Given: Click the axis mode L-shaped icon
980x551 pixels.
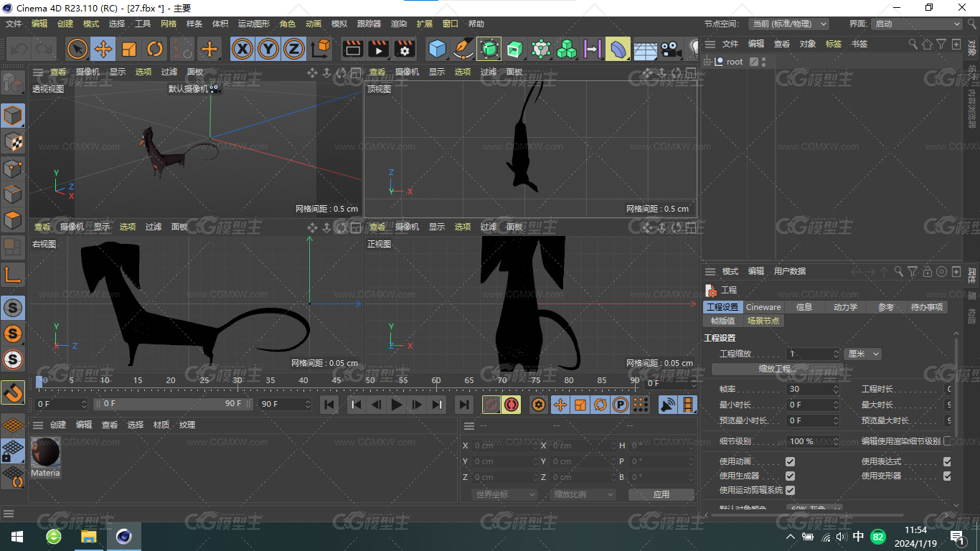Looking at the screenshot, I should 13,274.
